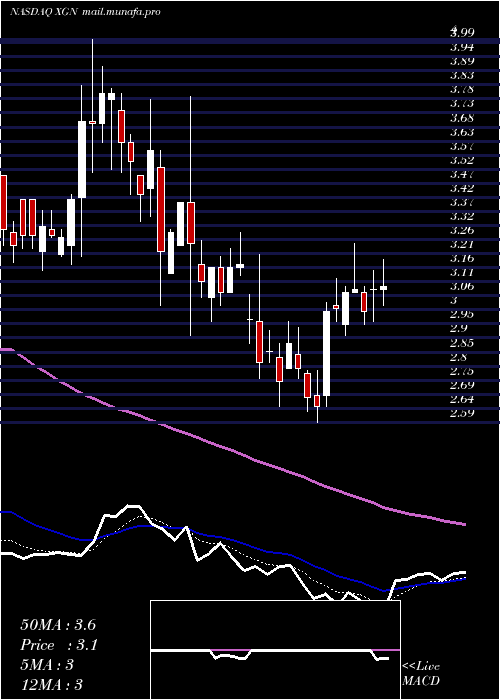Click the NASDAQ XGN mail.munafa.pro title text
Image resolution: width=500 pixels, height=700 pixels.
pos(85,12)
